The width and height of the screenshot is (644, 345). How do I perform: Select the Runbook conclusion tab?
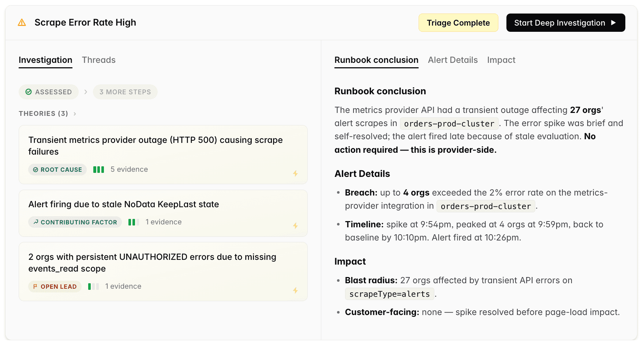(x=377, y=60)
